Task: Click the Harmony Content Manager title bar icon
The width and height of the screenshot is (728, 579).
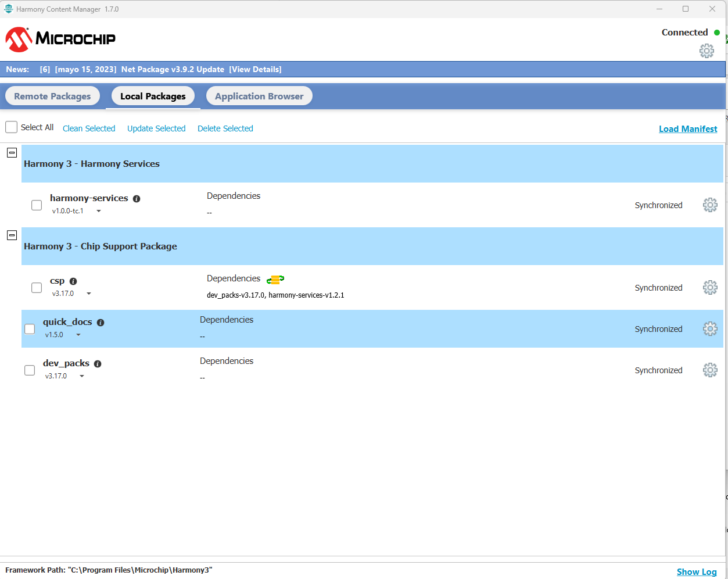Action: (9, 9)
